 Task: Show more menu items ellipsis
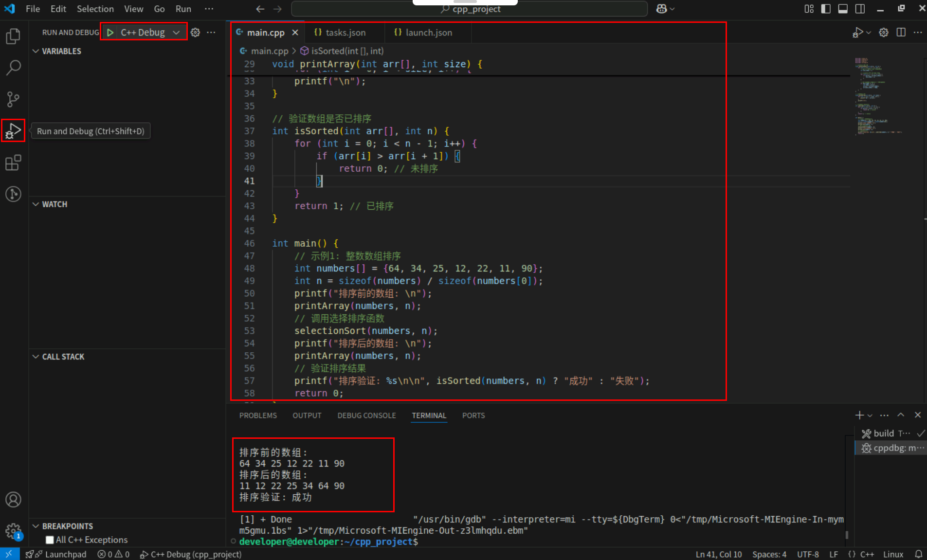[209, 9]
